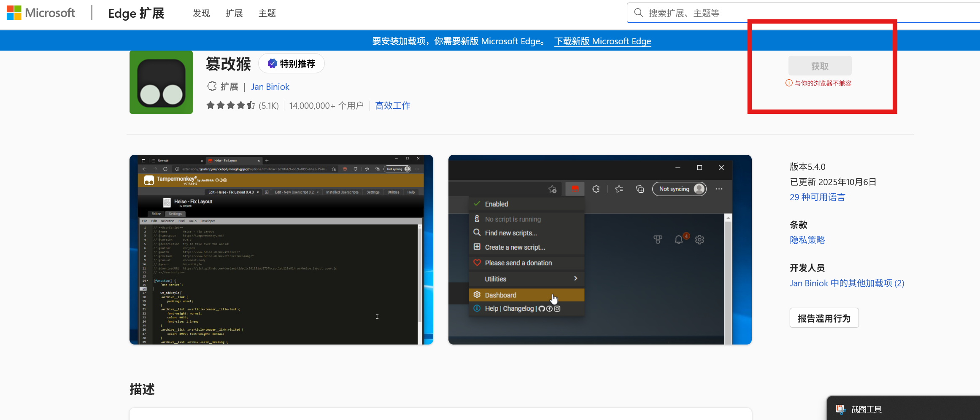This screenshot has width=980, height=420.
Task: Click the Dashboard menu entry
Action: (501, 295)
